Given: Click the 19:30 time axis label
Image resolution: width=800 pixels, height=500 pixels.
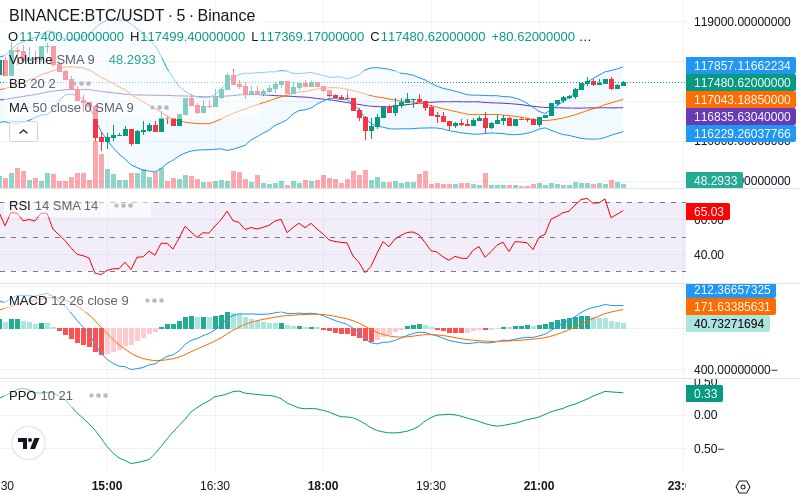Looking at the screenshot, I should 431,486.
